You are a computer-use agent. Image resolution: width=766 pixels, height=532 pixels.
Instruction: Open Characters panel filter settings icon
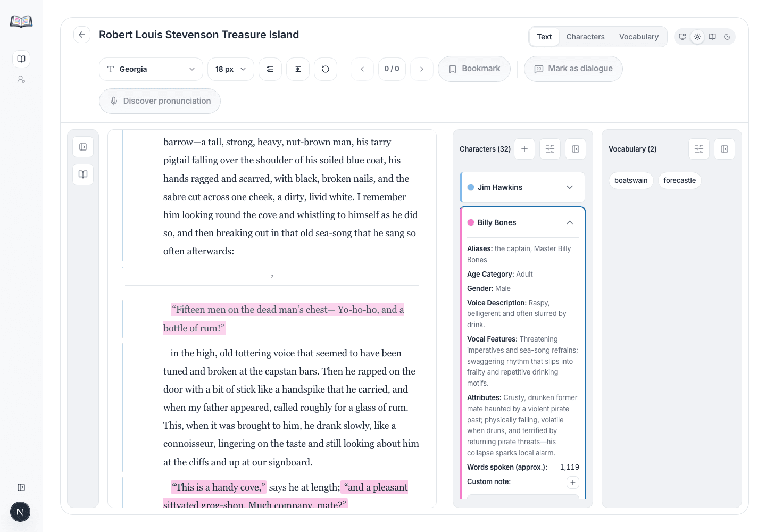pyautogui.click(x=550, y=149)
